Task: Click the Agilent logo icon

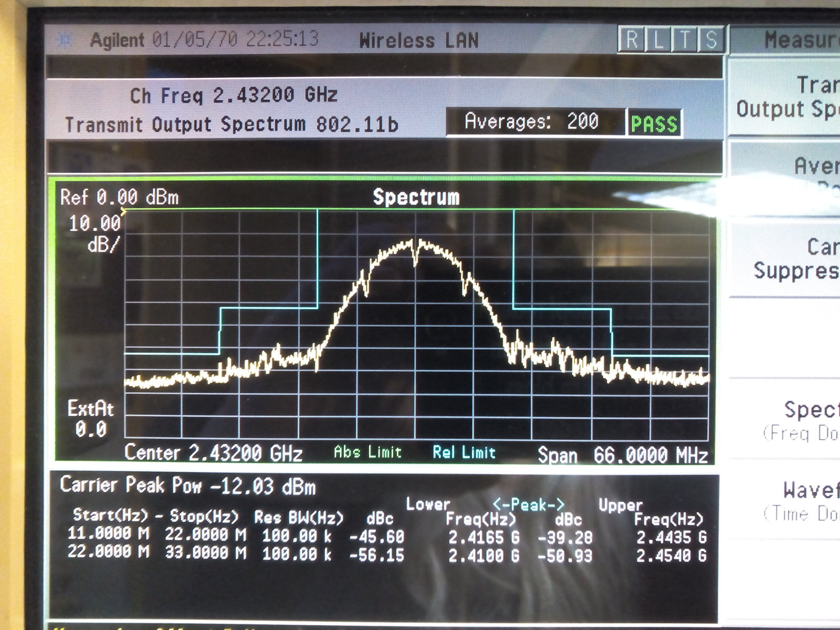Action: [65, 40]
